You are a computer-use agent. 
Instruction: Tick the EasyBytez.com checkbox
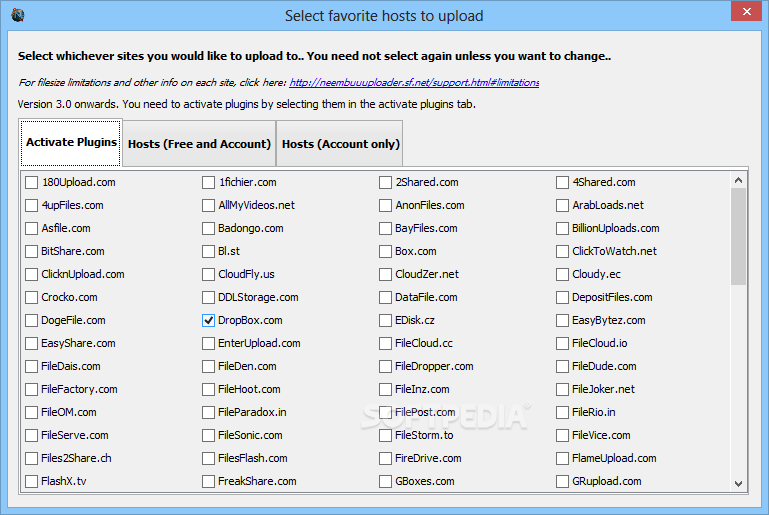click(x=562, y=320)
